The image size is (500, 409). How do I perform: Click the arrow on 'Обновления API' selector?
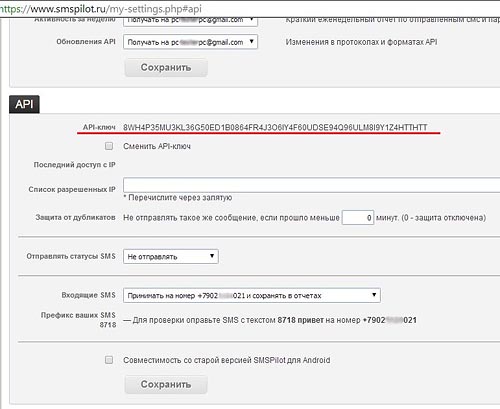coord(251,41)
